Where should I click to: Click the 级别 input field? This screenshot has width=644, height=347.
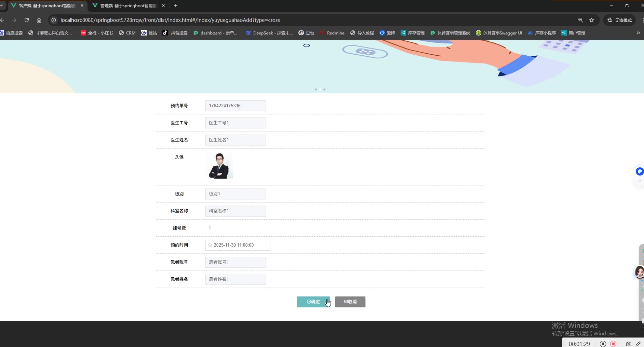click(236, 194)
